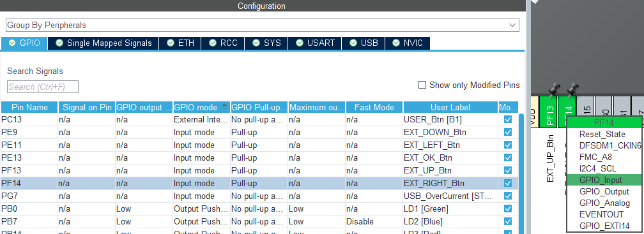Toggle Modified checkbox for PE13 row
Image resolution: width=644 pixels, height=234 pixels.
508,157
